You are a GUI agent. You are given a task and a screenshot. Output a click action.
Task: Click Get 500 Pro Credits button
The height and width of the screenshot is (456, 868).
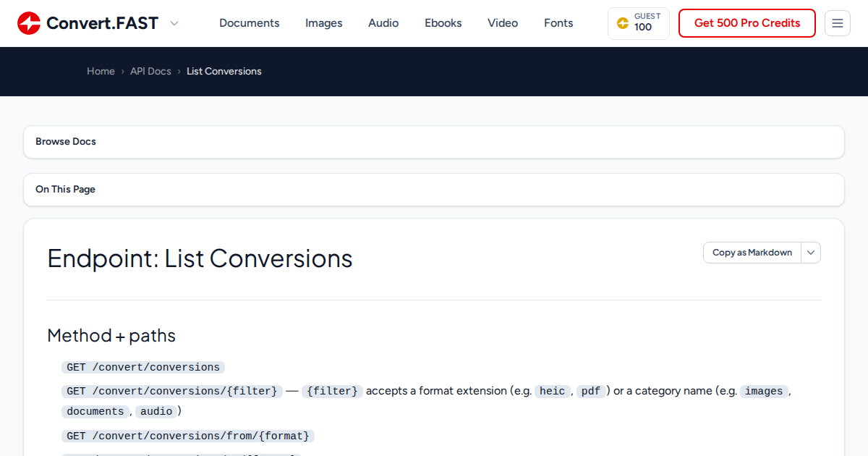coord(747,23)
